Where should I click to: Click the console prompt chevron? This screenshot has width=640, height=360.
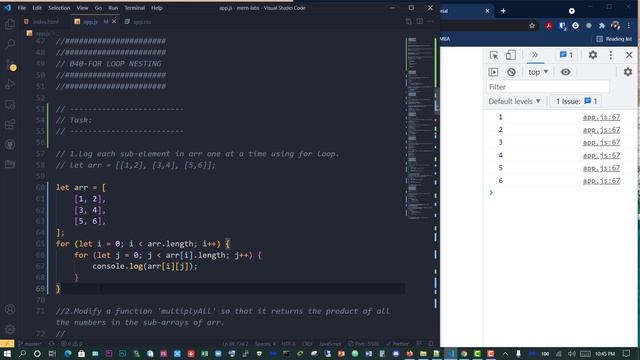pyautogui.click(x=491, y=192)
